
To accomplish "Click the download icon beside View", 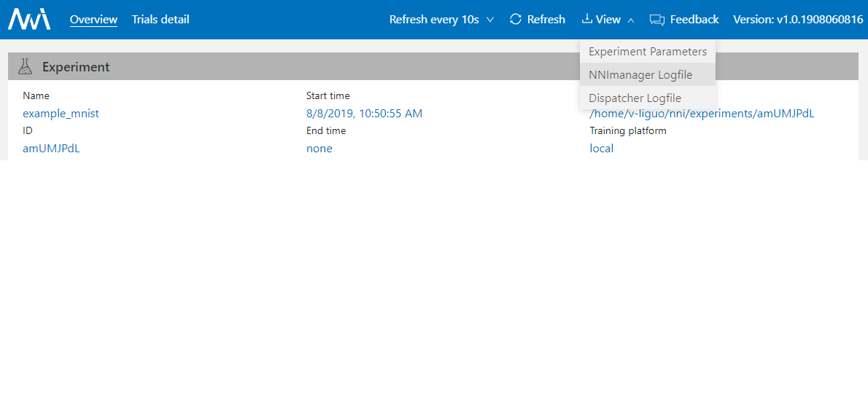I will [x=586, y=20].
